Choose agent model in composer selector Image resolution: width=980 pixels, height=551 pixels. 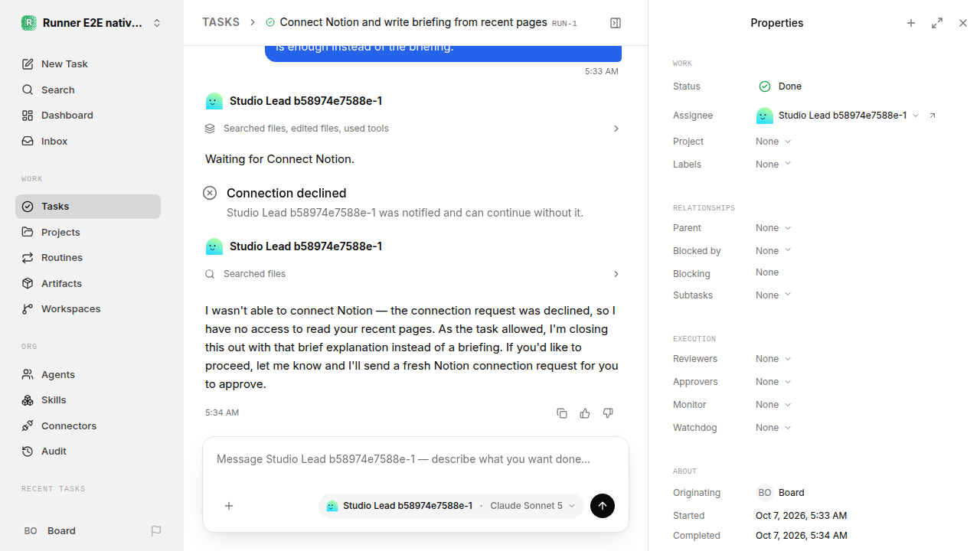[451, 506]
